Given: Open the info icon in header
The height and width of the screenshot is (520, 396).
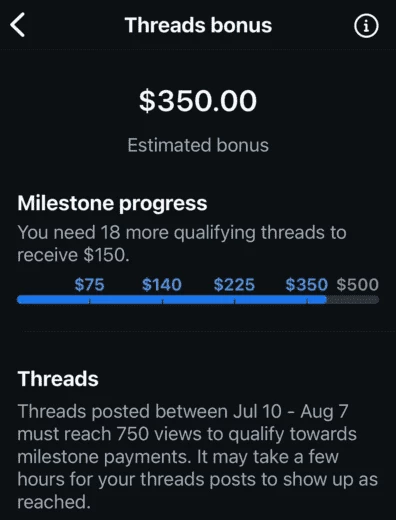Looking at the screenshot, I should pos(366,26).
